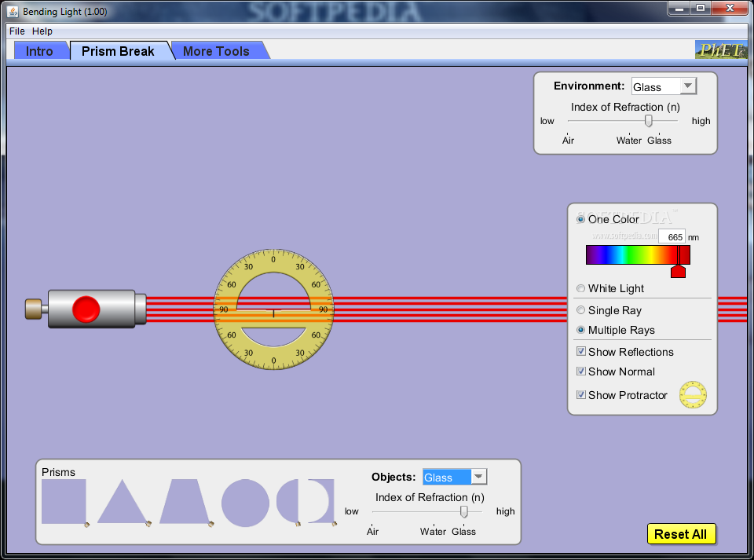Click the Reset All button
The height and width of the screenshot is (560, 754).
click(681, 534)
